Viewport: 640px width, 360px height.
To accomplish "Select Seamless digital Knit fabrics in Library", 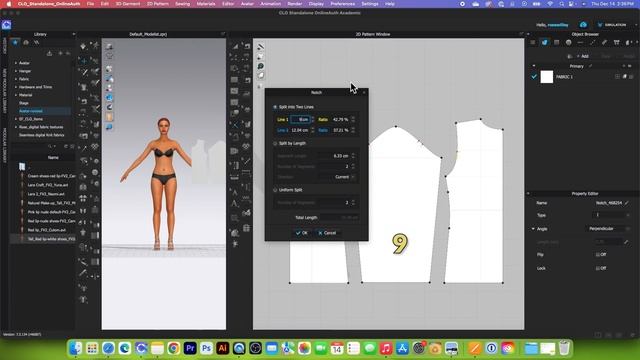I will [42, 135].
